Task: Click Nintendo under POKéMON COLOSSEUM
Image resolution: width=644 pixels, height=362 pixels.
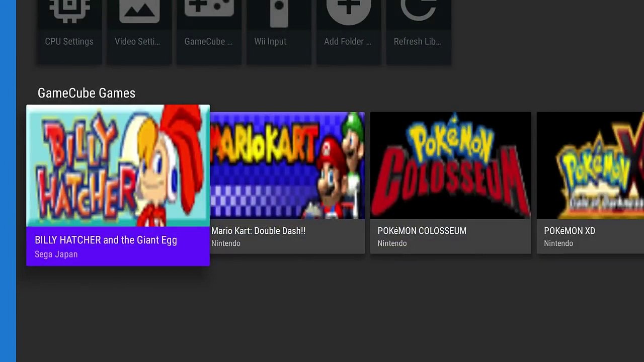Action: tap(392, 243)
